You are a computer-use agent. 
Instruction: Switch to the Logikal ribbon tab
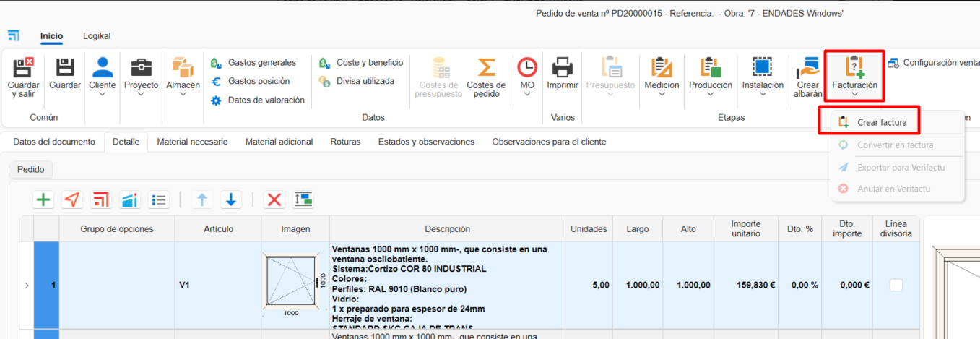point(97,36)
